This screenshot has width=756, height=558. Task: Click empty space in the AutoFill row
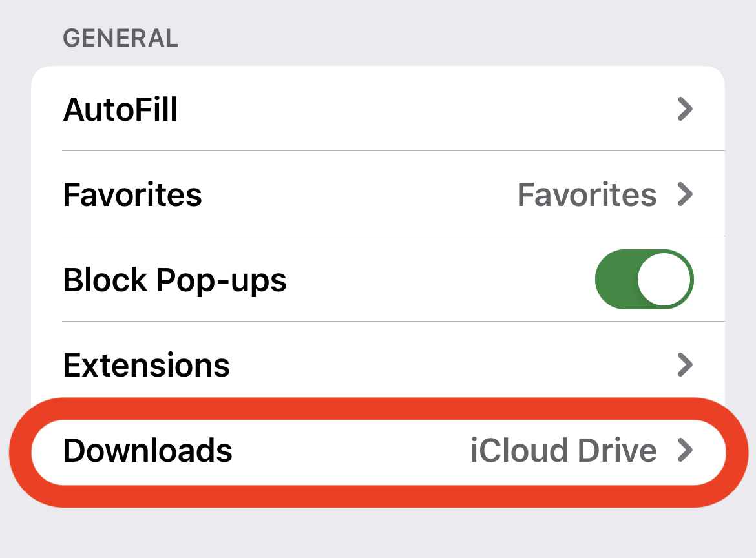[420, 109]
